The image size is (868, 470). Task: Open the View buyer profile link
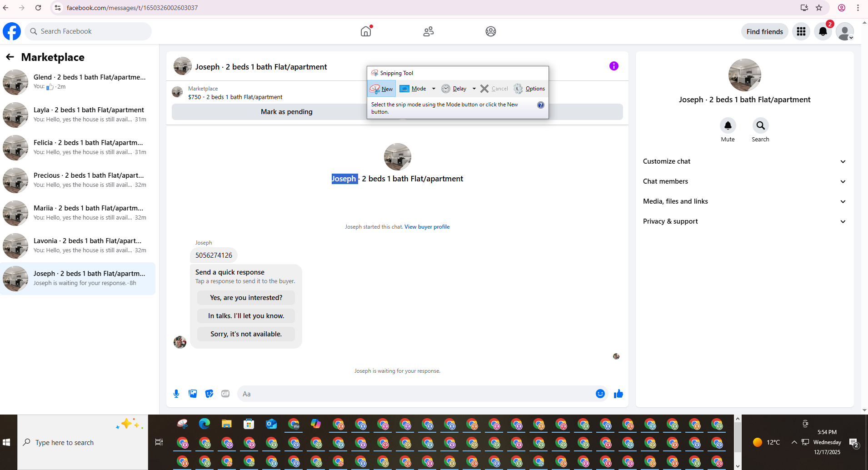point(427,227)
